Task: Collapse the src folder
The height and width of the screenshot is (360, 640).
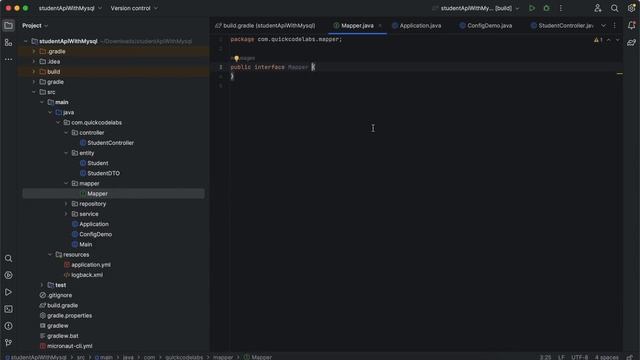Action: [x=34, y=92]
